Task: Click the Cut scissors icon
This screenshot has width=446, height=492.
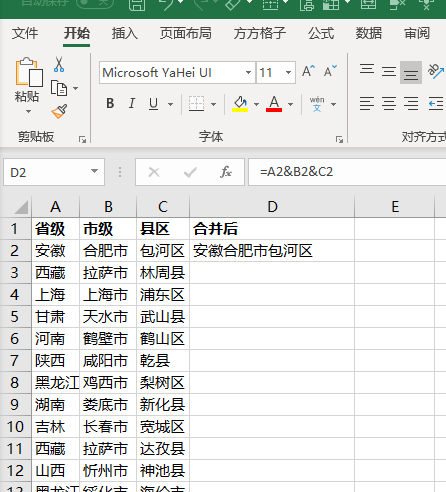Action: pos(59,64)
